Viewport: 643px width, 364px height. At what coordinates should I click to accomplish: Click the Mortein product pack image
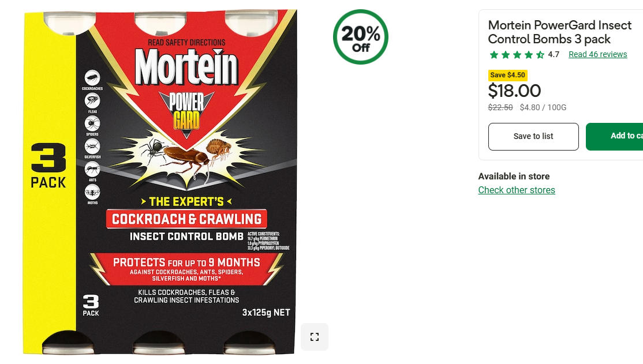tap(160, 182)
